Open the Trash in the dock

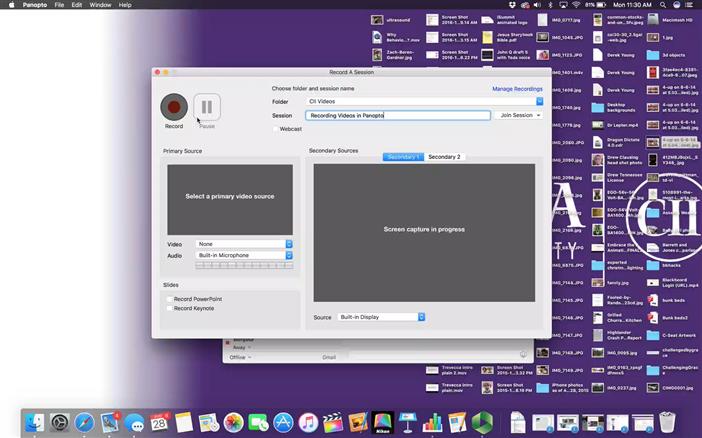[x=667, y=423]
